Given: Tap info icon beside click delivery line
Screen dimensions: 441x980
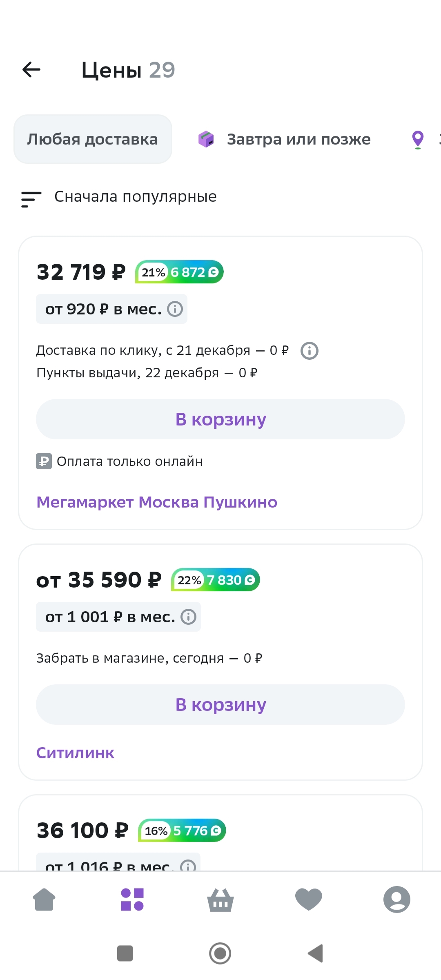Looking at the screenshot, I should coord(310,351).
